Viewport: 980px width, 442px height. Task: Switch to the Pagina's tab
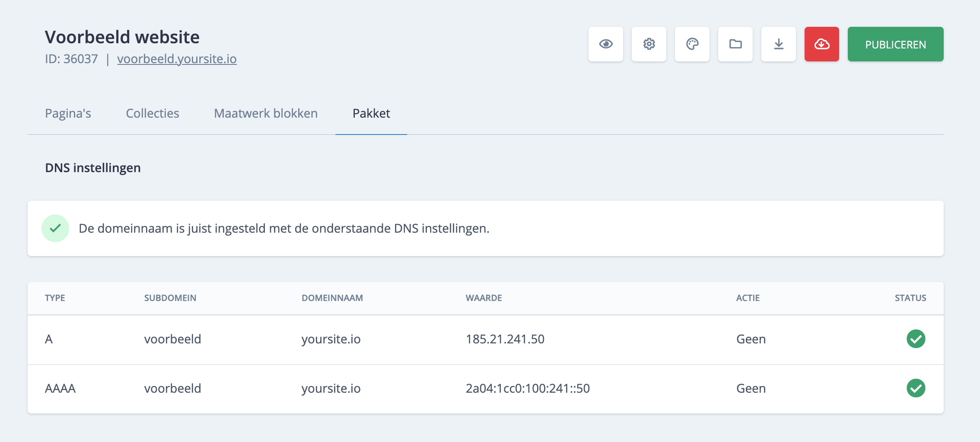[68, 113]
